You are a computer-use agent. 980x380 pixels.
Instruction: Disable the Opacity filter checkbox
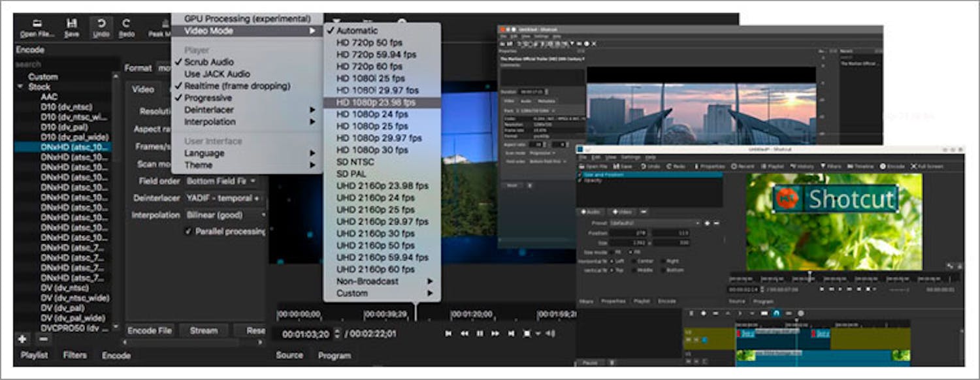(x=580, y=180)
